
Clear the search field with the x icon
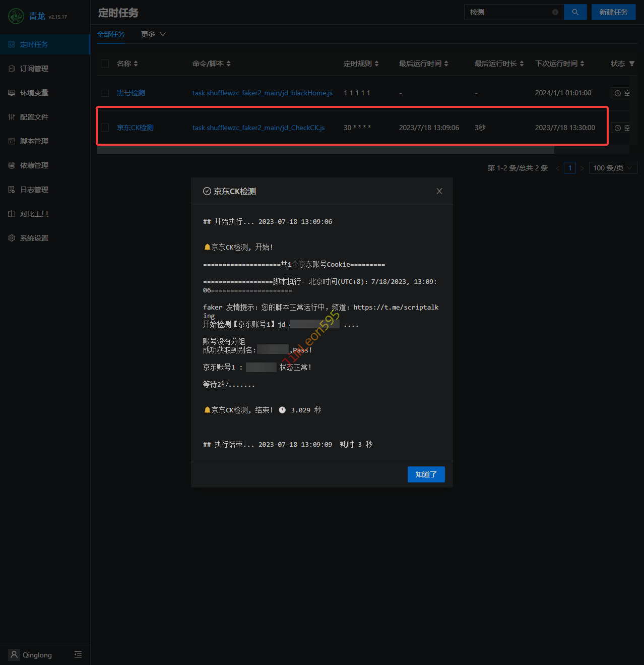click(x=555, y=12)
